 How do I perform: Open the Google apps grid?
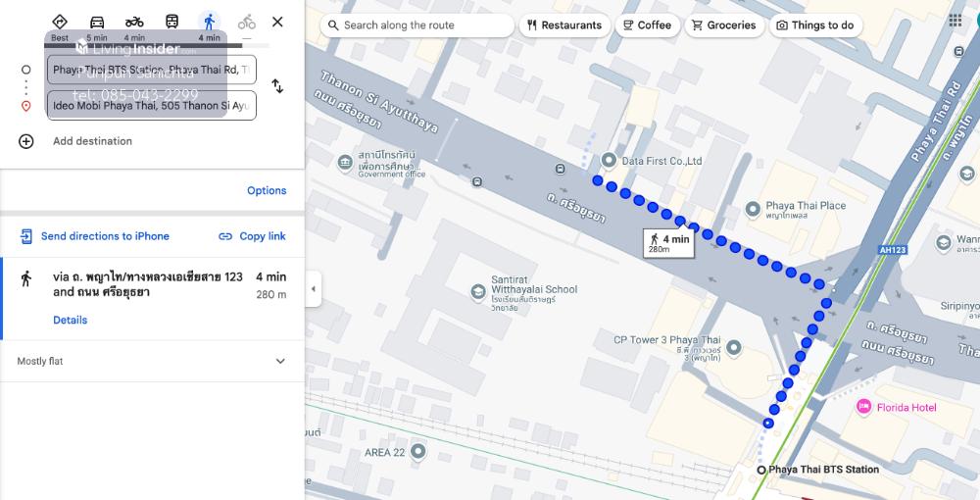point(955,21)
